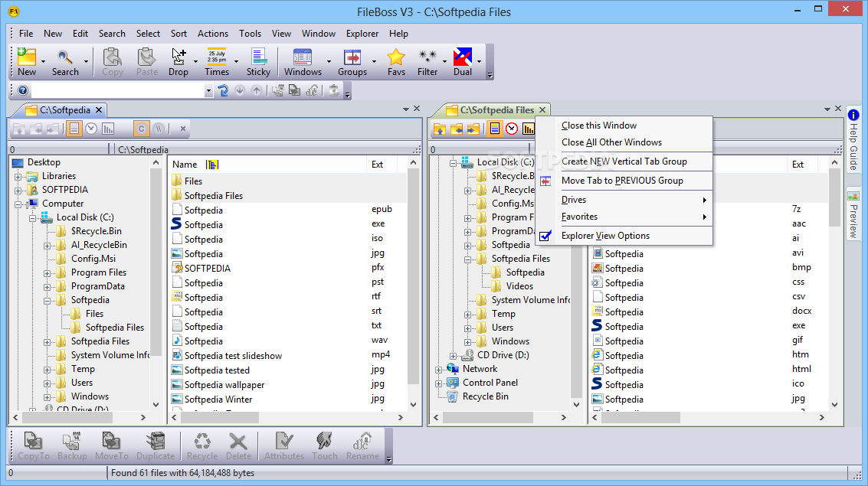
Task: Open the Help Guide side panel
Action: 853,139
